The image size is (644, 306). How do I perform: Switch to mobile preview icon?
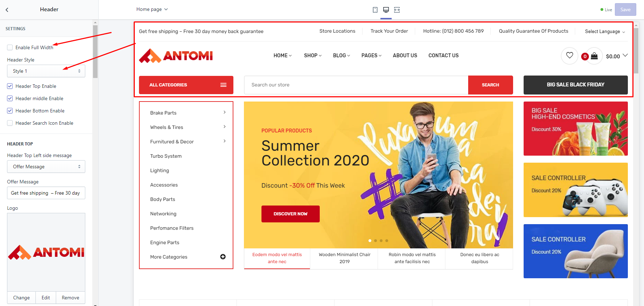tap(375, 10)
